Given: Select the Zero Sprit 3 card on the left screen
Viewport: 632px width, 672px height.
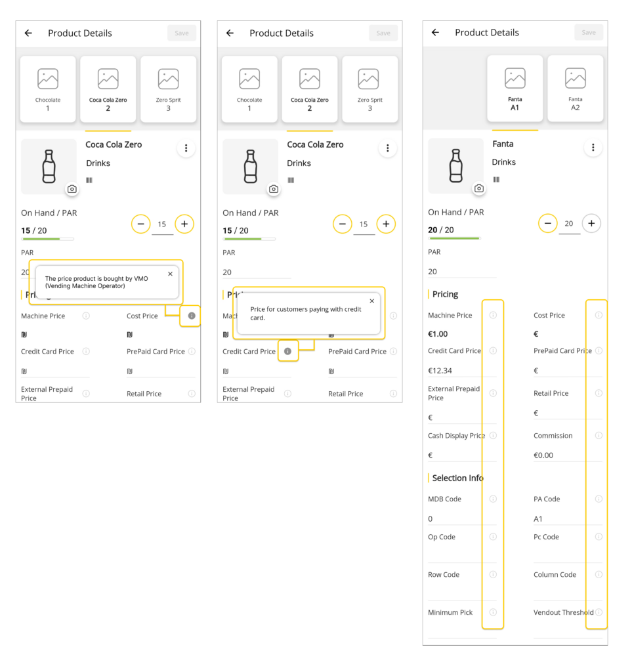Looking at the screenshot, I should (169, 89).
